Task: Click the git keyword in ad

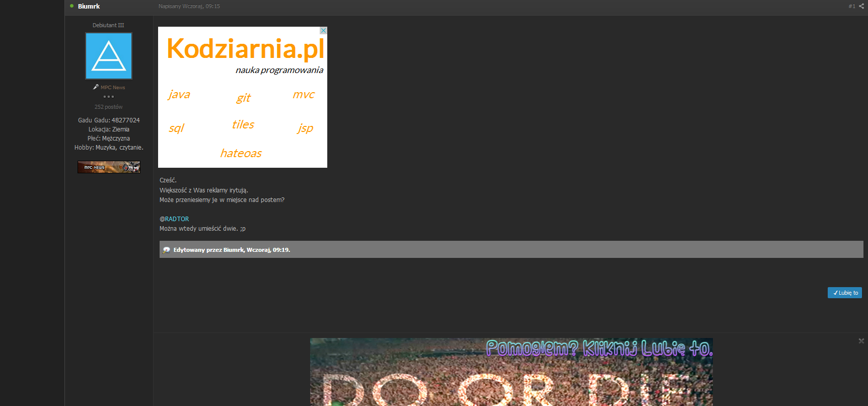Action: 244,98
